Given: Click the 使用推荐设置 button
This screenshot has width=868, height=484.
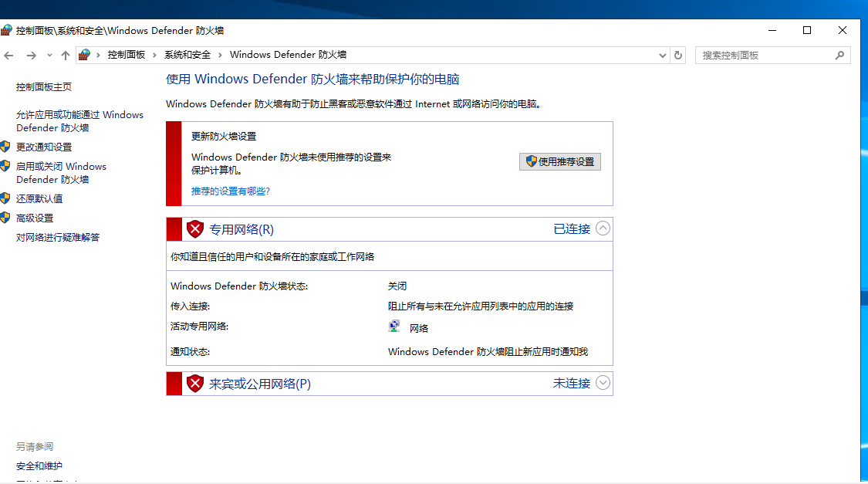Looking at the screenshot, I should (560, 161).
